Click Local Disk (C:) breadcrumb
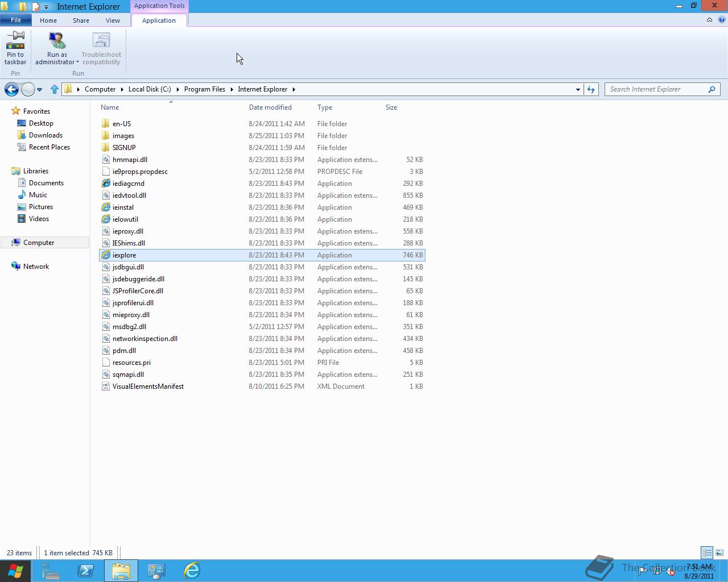This screenshot has height=582, width=728. 150,89
